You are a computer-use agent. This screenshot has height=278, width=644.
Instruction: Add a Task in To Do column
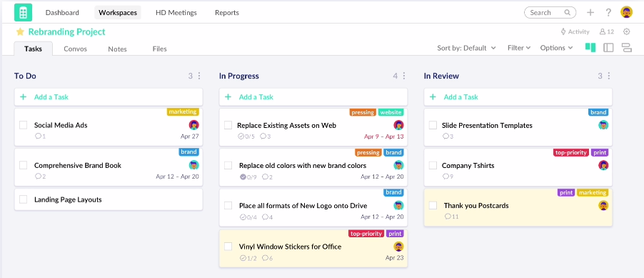pyautogui.click(x=109, y=97)
